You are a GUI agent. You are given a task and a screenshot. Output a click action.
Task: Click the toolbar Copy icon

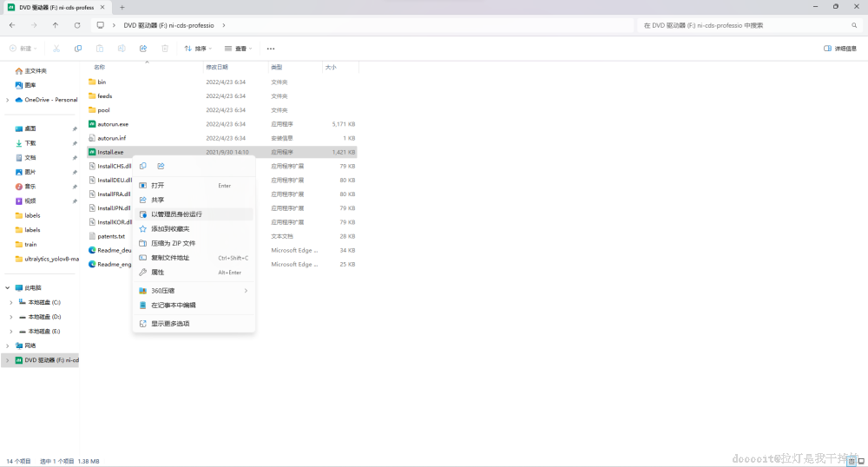pyautogui.click(x=78, y=49)
